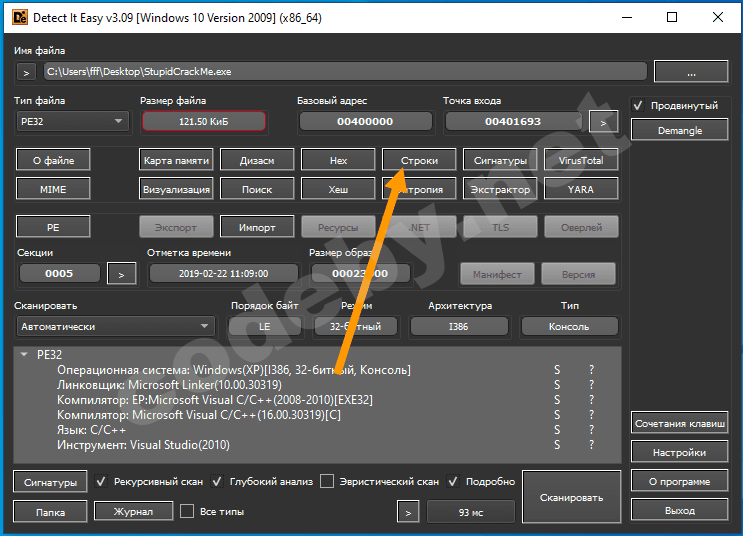Click the timestamp 2019-02-22 11:09:00 field
The image size is (743, 536).
click(223, 273)
